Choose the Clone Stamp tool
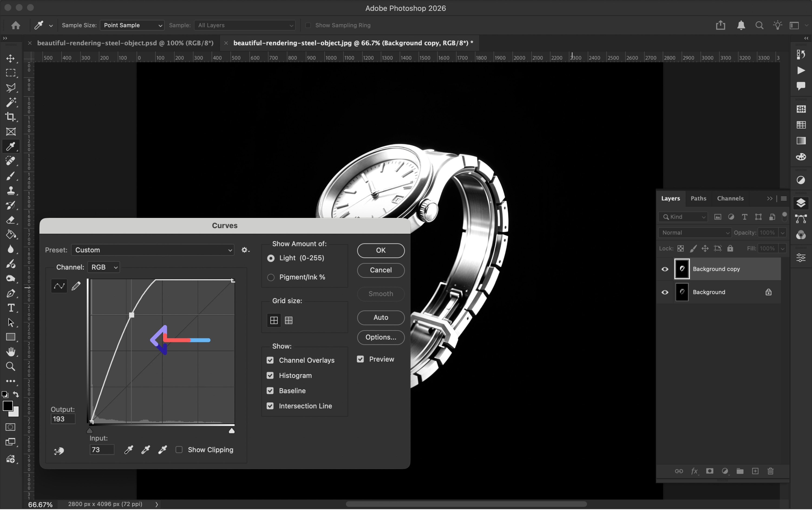Screen dimensions: 812x510 [x=11, y=191]
